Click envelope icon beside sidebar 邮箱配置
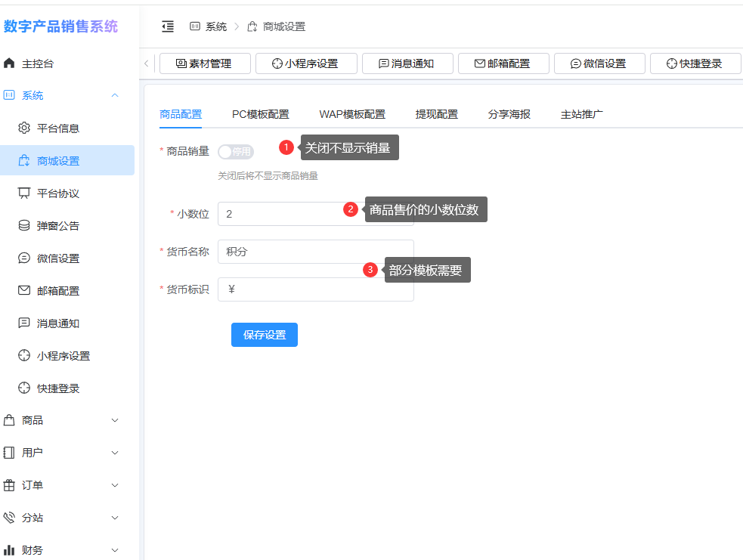Viewport: 743px width, 560px height. pos(24,290)
